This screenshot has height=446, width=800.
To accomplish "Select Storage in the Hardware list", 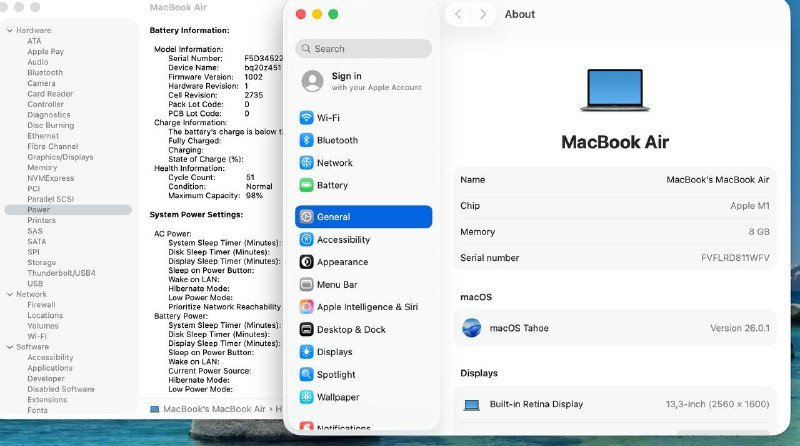I will click(42, 262).
